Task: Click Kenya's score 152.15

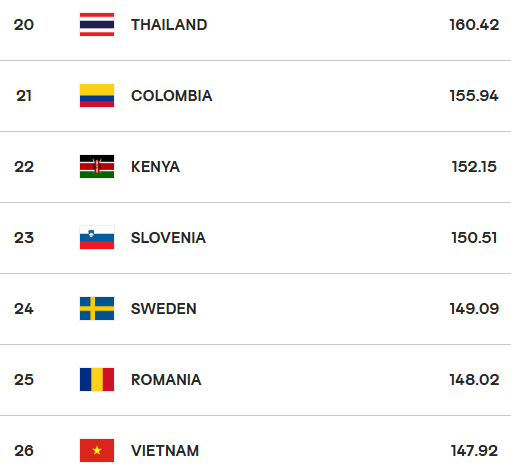Action: tap(474, 167)
